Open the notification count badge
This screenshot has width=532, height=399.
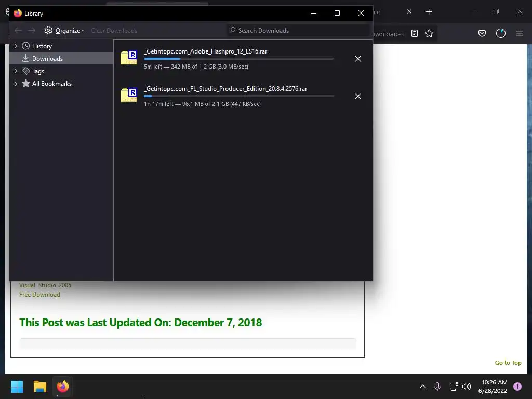tap(517, 387)
